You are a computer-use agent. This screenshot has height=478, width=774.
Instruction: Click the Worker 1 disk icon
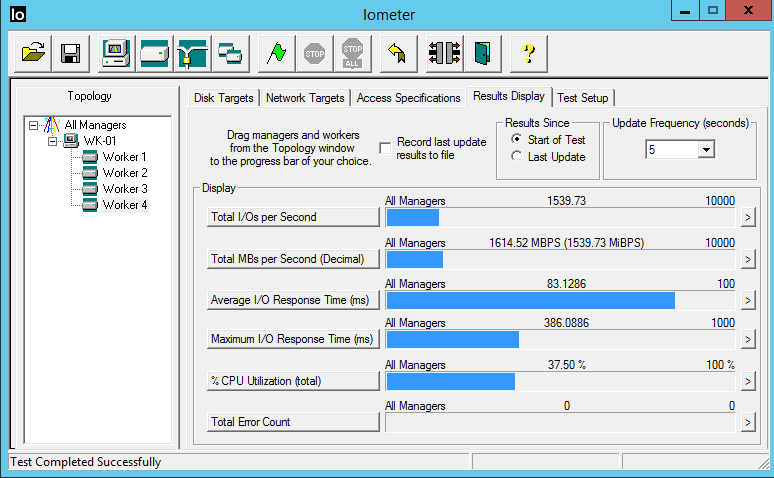coord(90,157)
